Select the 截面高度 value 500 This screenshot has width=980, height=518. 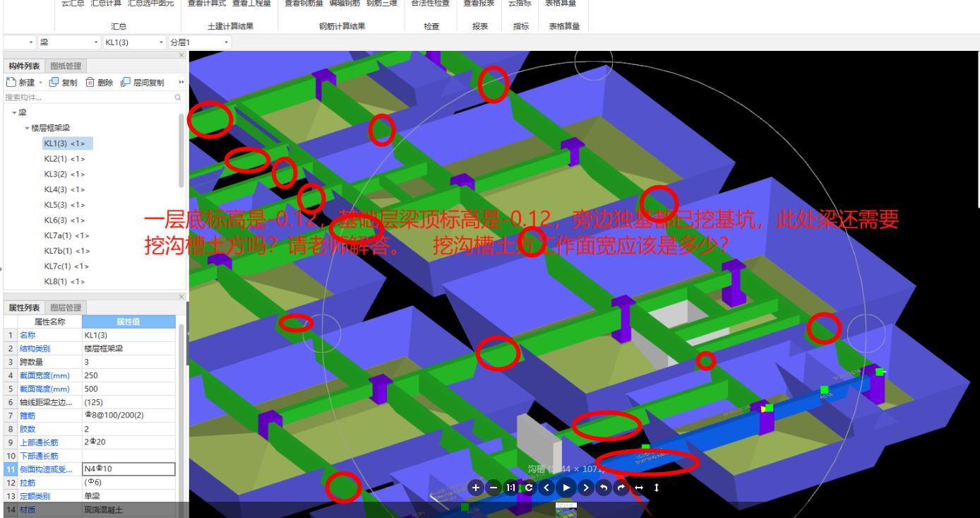point(129,389)
